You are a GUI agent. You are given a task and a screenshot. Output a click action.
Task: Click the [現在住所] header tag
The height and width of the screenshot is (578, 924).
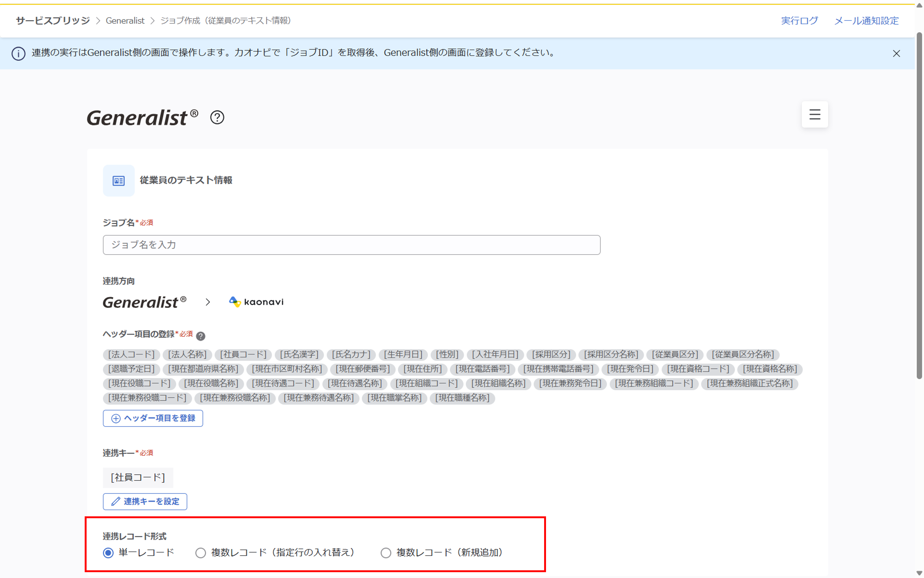pyautogui.click(x=423, y=369)
